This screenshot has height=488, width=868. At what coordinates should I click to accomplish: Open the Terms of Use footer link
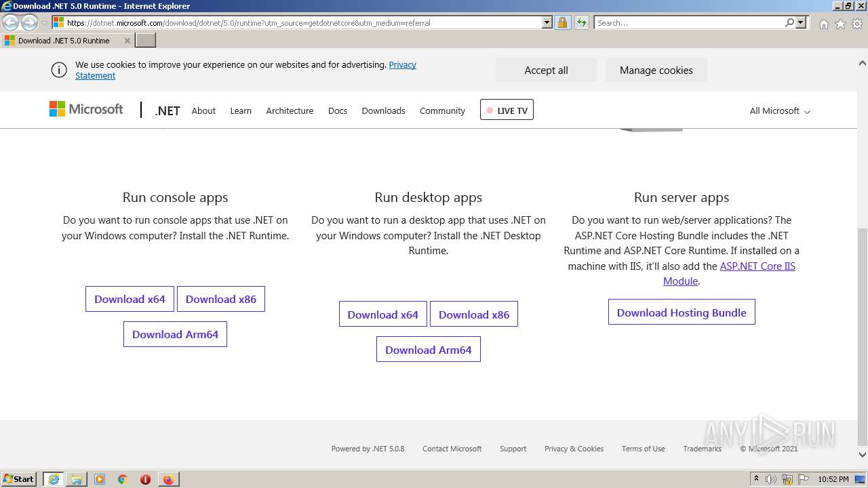[643, 449]
